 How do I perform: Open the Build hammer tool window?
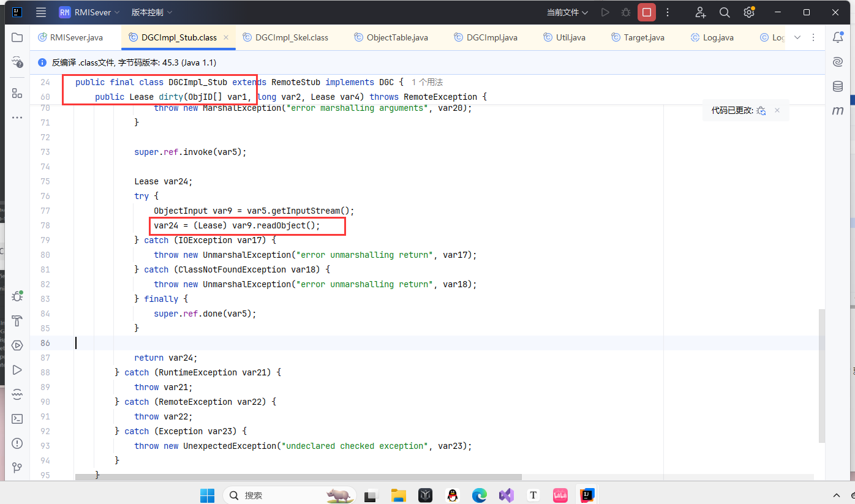pyautogui.click(x=17, y=321)
